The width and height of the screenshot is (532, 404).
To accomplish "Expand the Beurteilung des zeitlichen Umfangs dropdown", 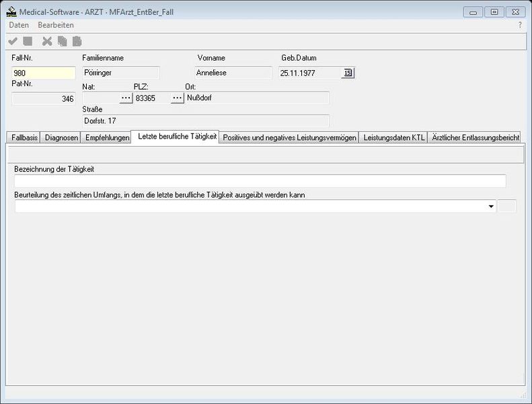I will [x=492, y=207].
